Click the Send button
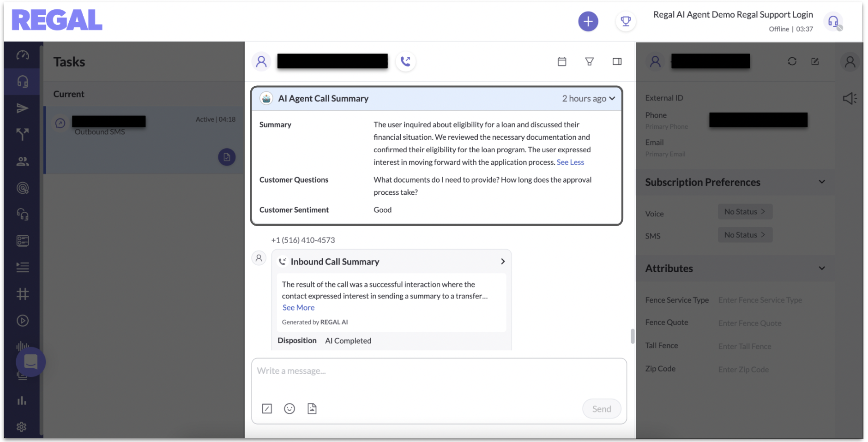Viewport: 868px width, 442px height. 602,409
